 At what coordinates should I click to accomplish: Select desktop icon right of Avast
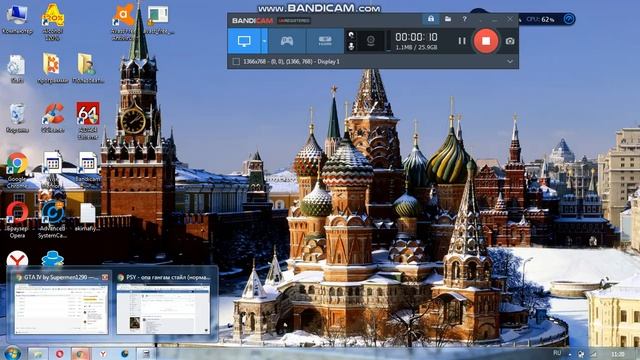[158, 20]
